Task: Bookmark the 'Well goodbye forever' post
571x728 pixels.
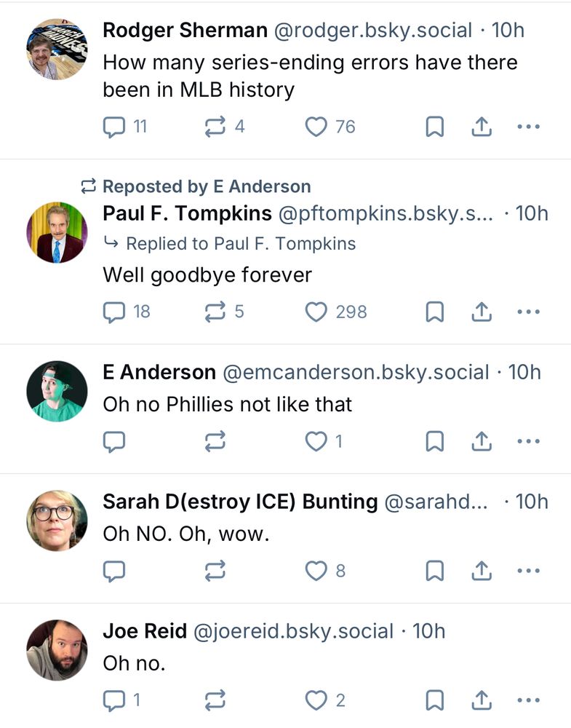Action: tap(434, 312)
